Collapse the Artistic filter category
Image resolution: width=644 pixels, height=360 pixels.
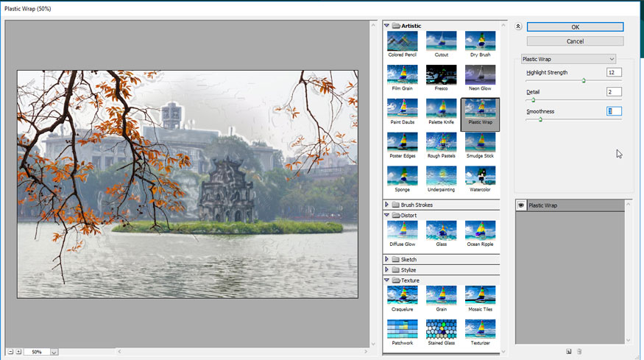pyautogui.click(x=387, y=26)
